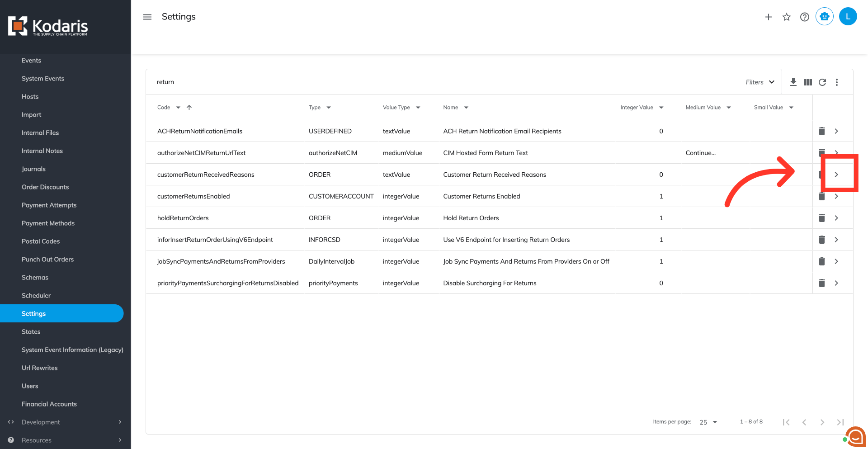
Task: Open Hosts in the sidebar
Action: (30, 96)
